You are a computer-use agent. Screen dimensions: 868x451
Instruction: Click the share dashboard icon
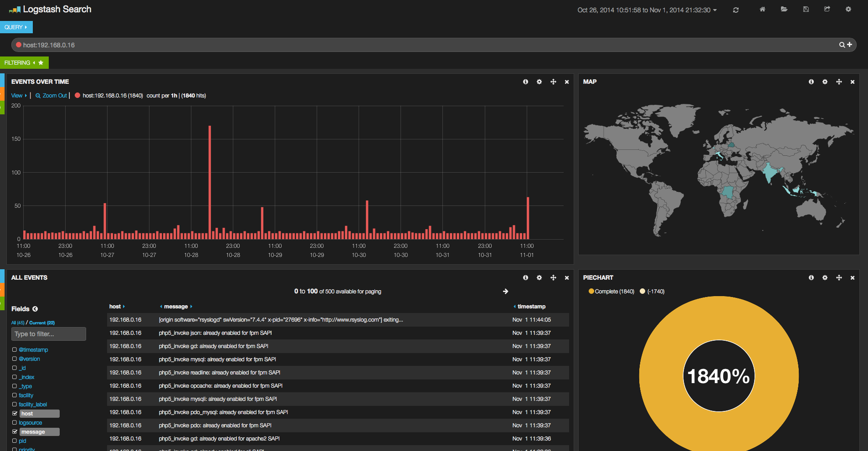(827, 9)
